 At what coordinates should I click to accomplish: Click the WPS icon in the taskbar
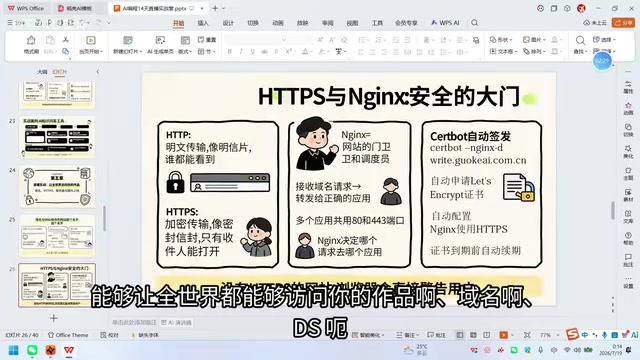click(69, 351)
